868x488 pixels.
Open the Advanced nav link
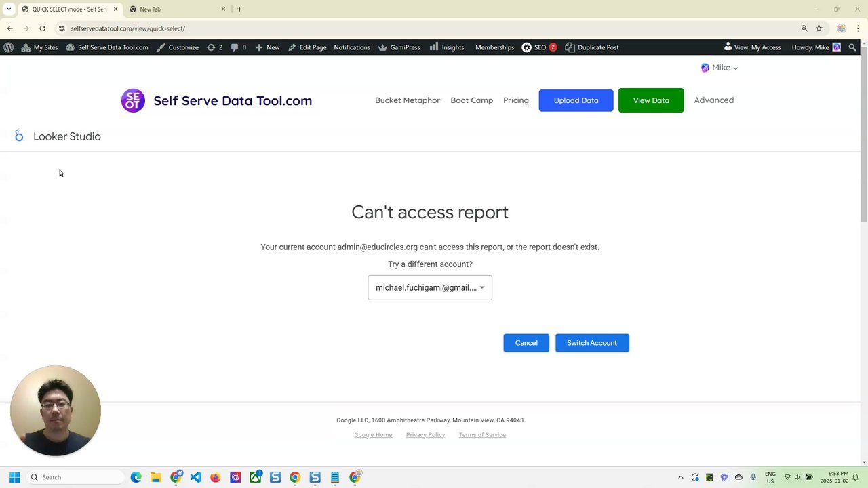coord(714,100)
